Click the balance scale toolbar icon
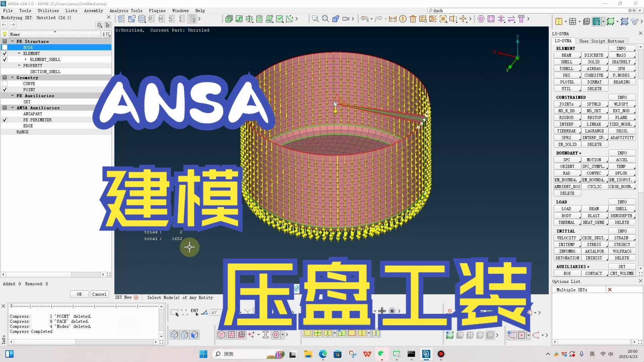 (x=249, y=19)
